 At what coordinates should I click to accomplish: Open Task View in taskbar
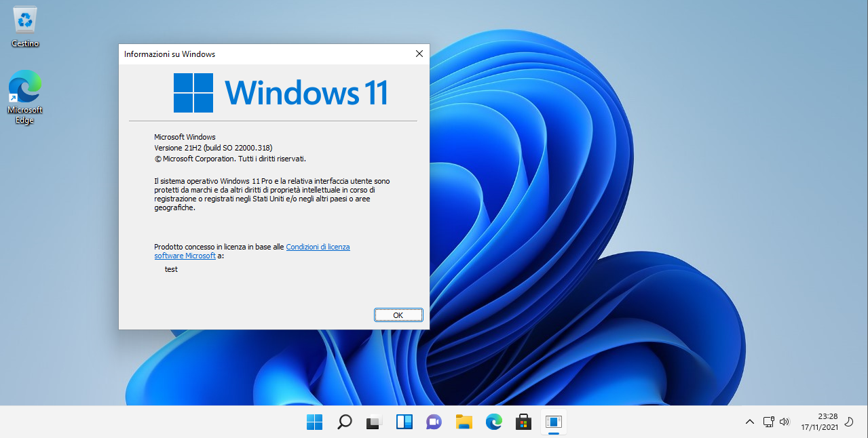coord(374,422)
